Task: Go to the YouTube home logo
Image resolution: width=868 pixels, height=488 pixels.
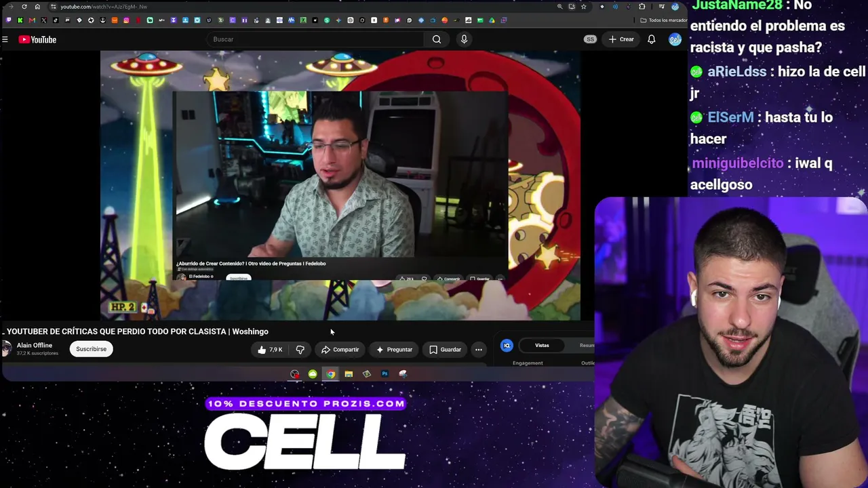Action: pos(37,39)
